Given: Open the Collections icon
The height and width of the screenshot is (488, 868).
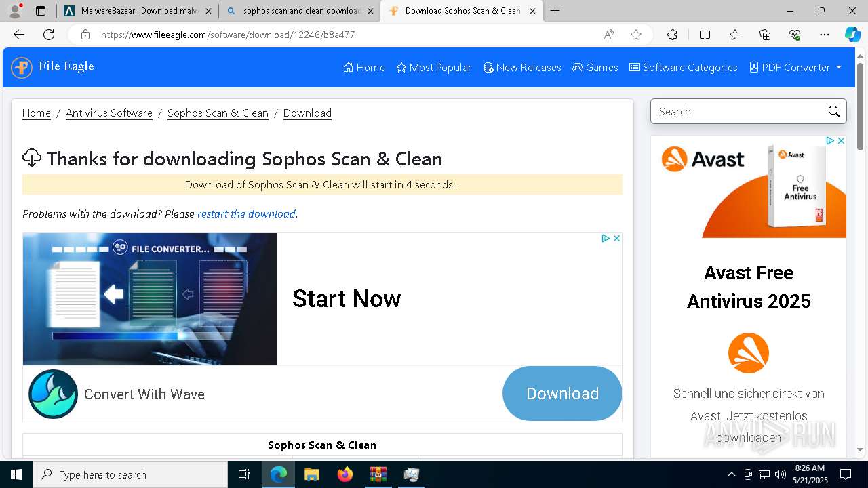Looking at the screenshot, I should 765,35.
